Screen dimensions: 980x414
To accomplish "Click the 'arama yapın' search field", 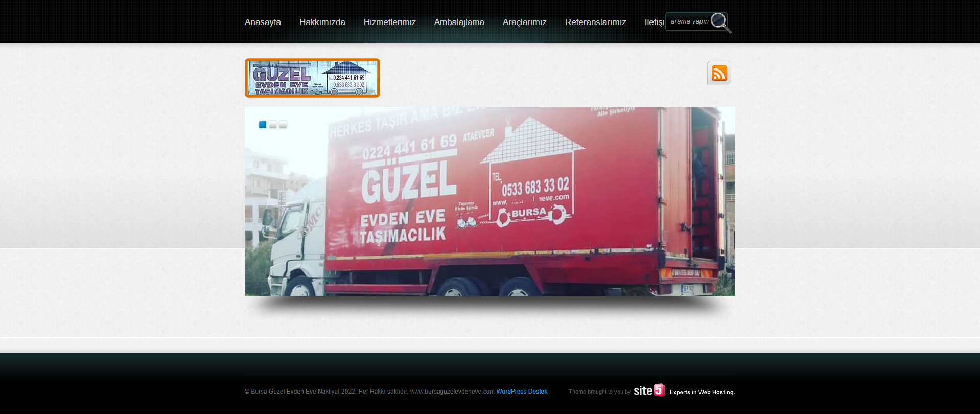I will coord(689,21).
